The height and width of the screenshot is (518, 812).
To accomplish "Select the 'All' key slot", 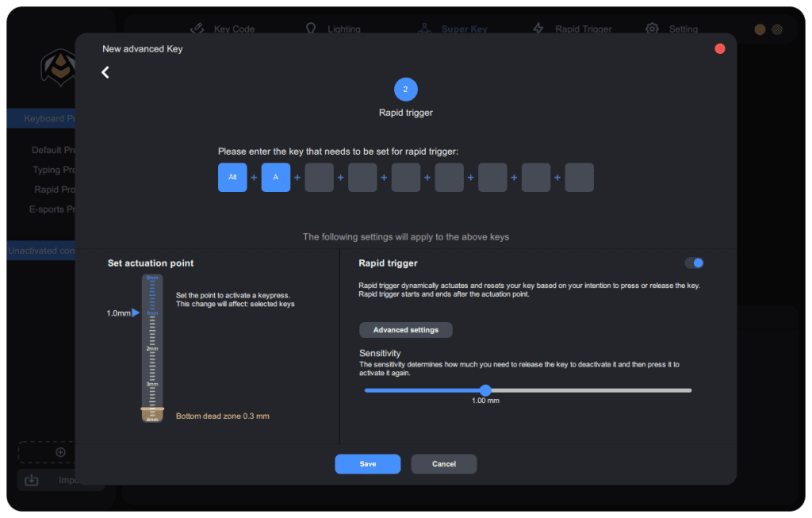I will click(x=232, y=178).
